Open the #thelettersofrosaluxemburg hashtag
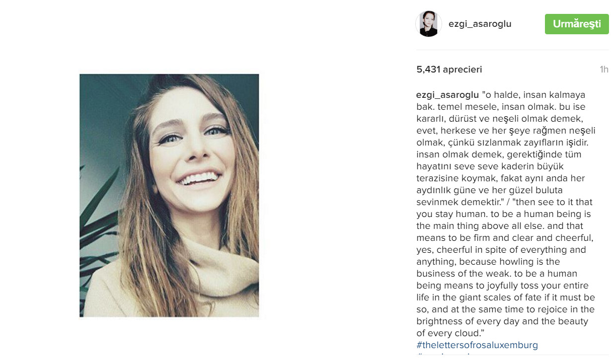 point(477,345)
